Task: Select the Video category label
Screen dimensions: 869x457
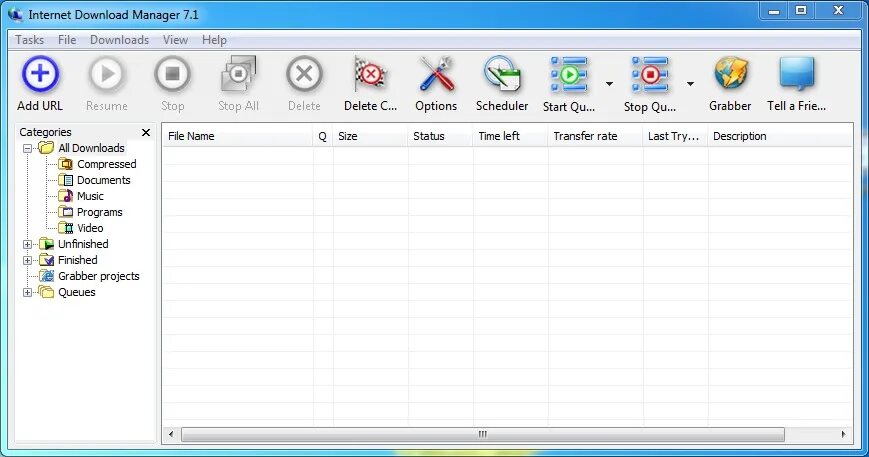Action: click(90, 228)
